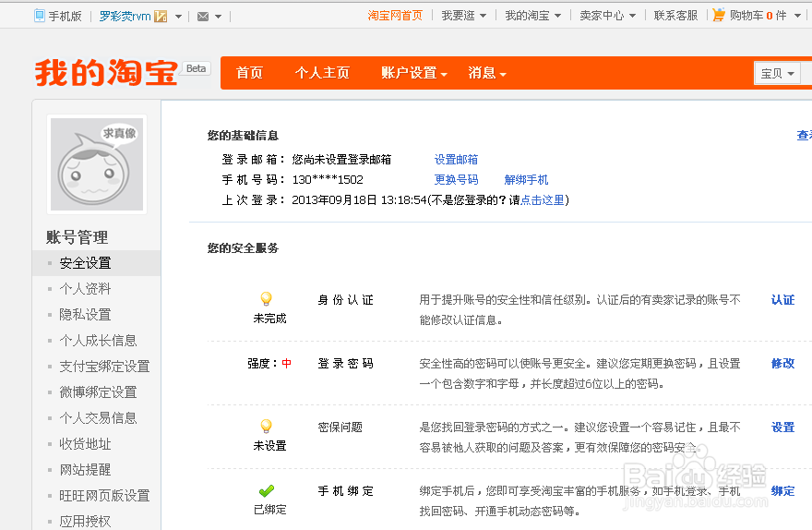Open the 我要逛 dropdown

tap(464, 16)
